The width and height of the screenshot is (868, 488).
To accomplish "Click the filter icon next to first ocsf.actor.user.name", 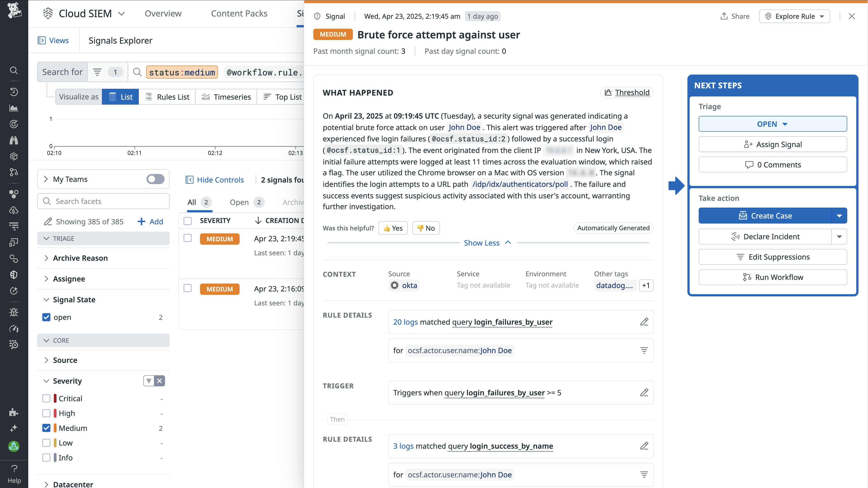I will pos(644,351).
